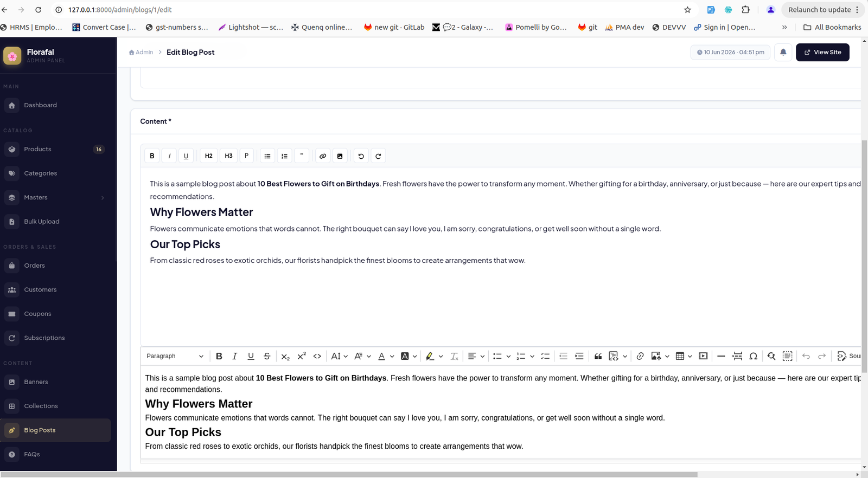Click the superscript icon
The image size is (868, 478).
point(302,356)
